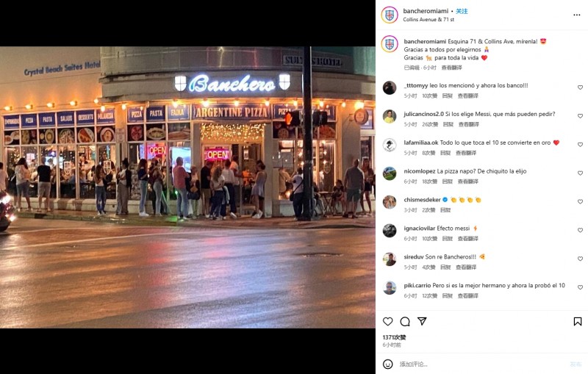The image size is (588, 374).
Task: Share post via paper plane icon
Action: pyautogui.click(x=422, y=322)
